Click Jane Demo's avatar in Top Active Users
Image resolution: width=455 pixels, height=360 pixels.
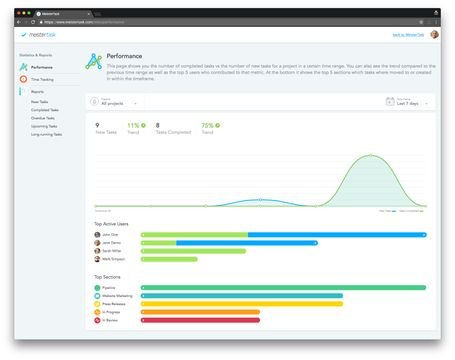tap(97, 243)
